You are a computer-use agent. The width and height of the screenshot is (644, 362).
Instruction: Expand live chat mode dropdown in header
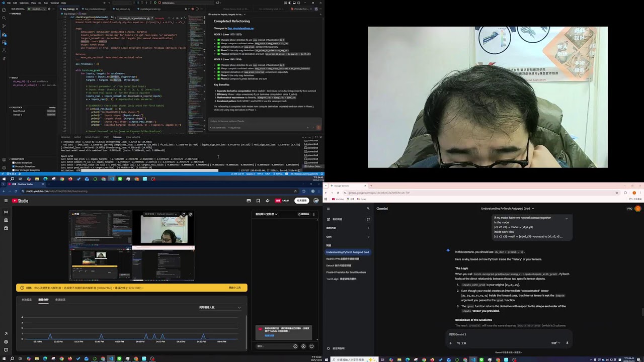[x=266, y=214]
